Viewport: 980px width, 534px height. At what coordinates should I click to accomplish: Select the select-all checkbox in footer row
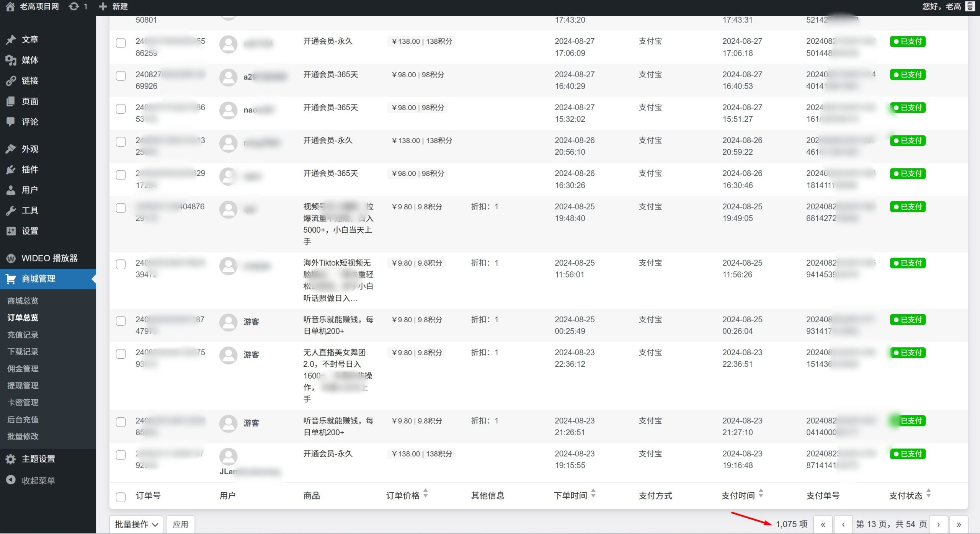121,497
